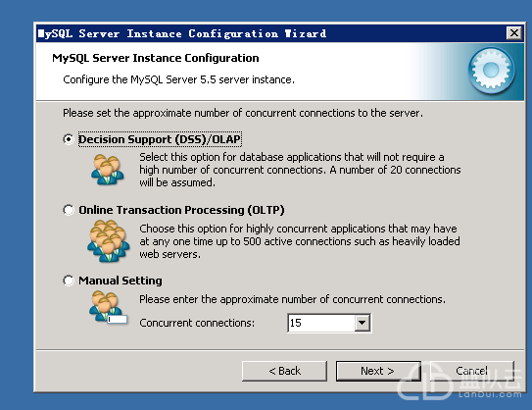Cancel the configuration wizard
532x410 pixels.
471,371
